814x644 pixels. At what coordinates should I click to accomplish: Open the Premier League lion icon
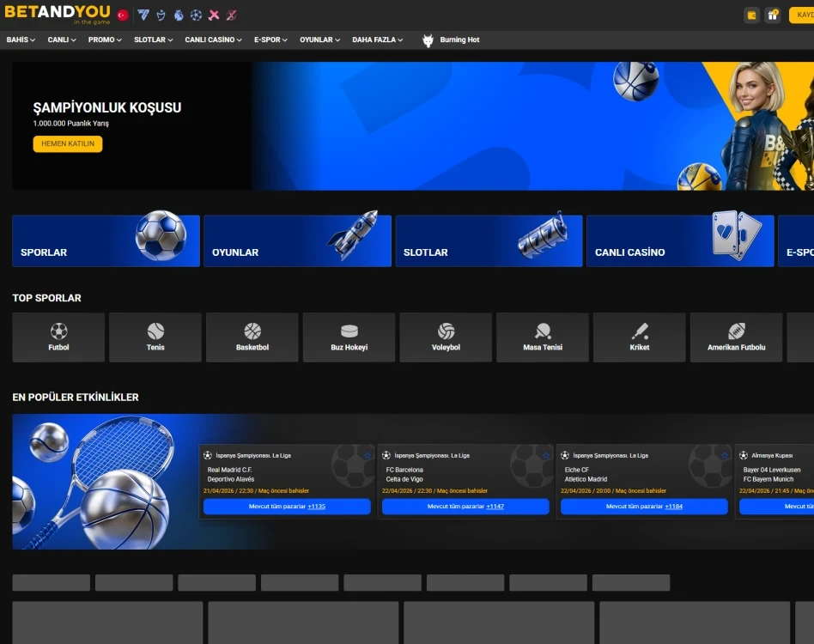click(179, 15)
